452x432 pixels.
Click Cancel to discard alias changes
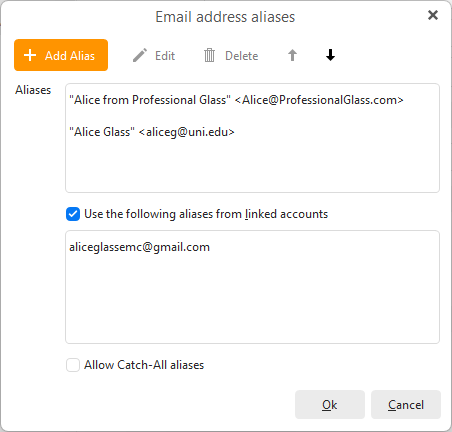coord(406,405)
